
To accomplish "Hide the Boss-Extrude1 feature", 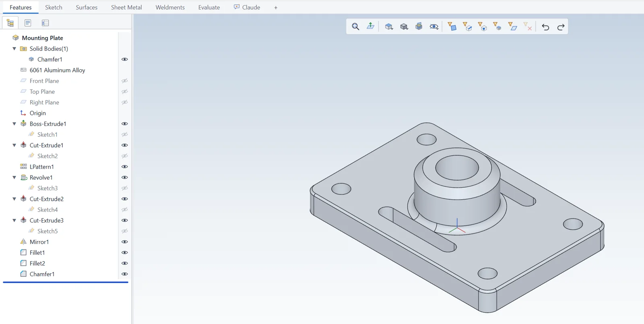I will click(x=125, y=124).
